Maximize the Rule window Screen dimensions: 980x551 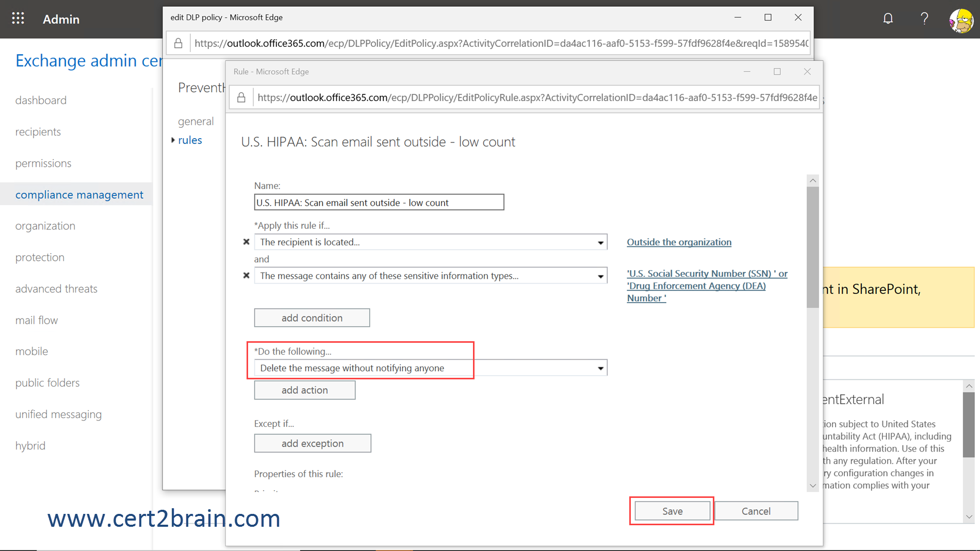pyautogui.click(x=777, y=72)
